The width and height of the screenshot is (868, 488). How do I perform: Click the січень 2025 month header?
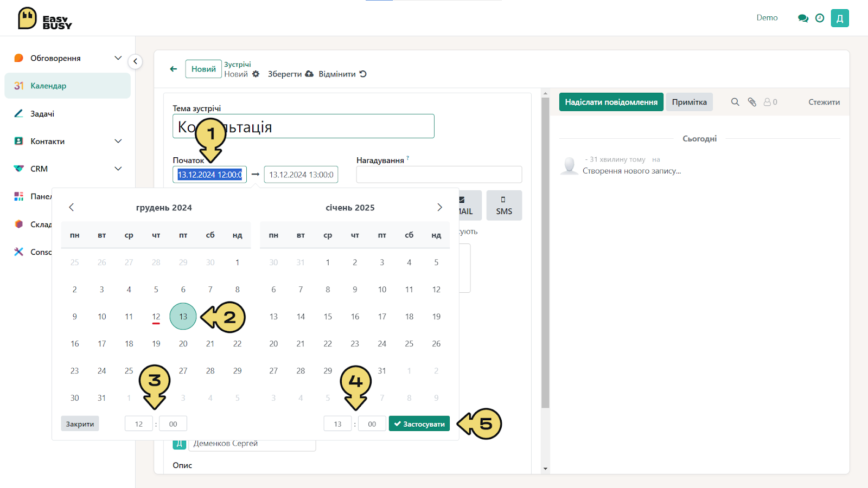350,207
